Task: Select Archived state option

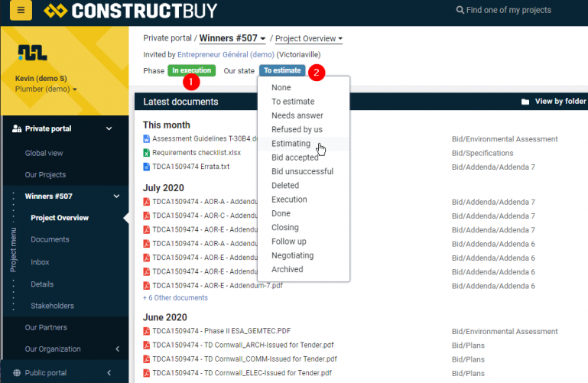Action: (x=304, y=269)
